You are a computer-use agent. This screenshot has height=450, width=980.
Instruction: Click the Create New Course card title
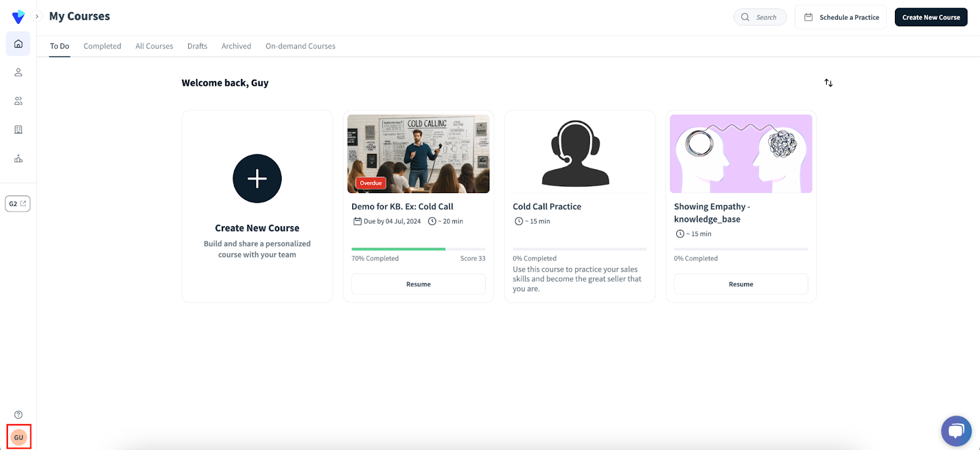[x=257, y=228]
